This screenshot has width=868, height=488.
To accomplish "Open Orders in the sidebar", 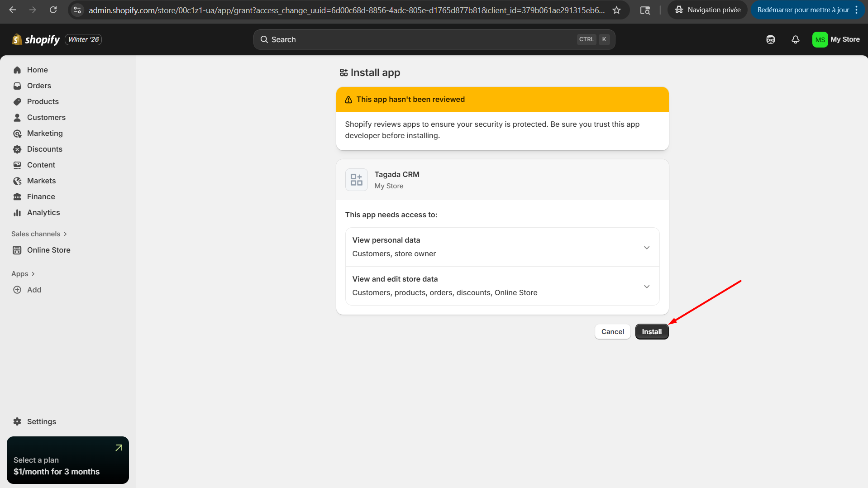I will point(39,86).
